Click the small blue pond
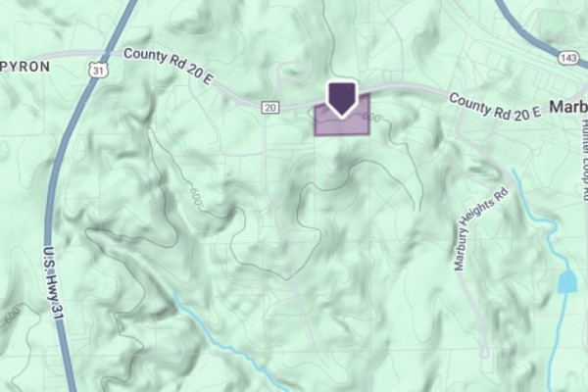Screen dimensions: 588x392 click(x=566, y=282)
